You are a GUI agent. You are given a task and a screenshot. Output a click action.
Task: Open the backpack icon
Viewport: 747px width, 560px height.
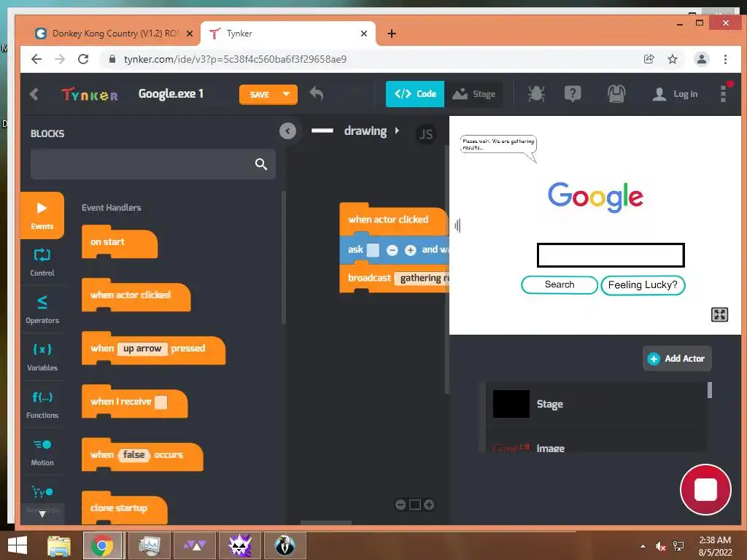coord(616,94)
